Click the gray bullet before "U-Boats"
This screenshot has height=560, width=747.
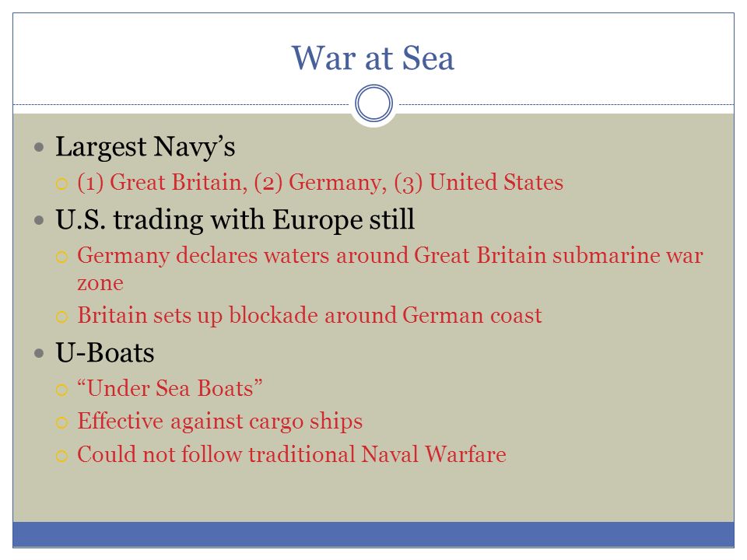[39, 353]
